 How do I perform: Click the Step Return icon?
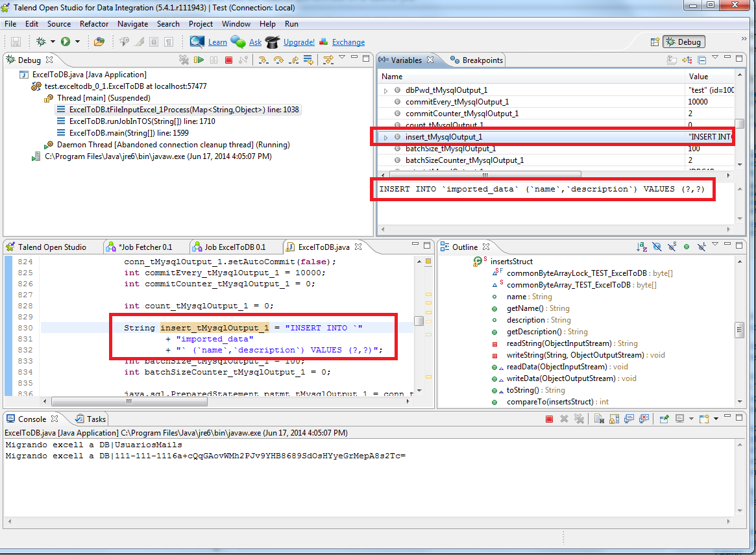(x=293, y=60)
